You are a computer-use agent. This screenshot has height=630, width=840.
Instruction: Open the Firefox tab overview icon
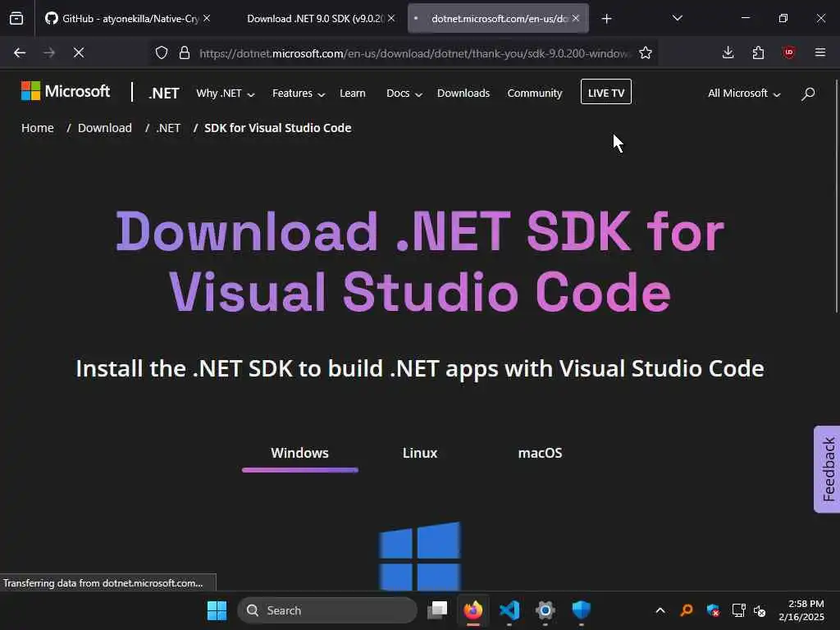pyautogui.click(x=16, y=19)
